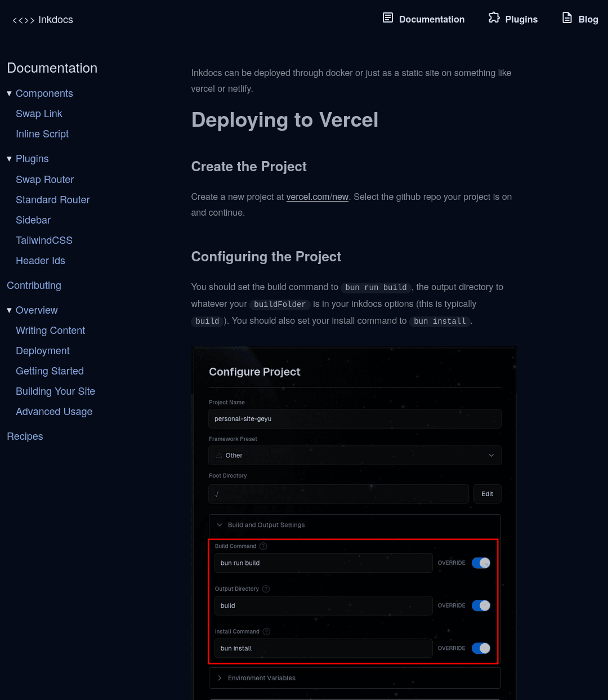Open the Deployment page in sidebar
The width and height of the screenshot is (608, 700).
(x=43, y=351)
